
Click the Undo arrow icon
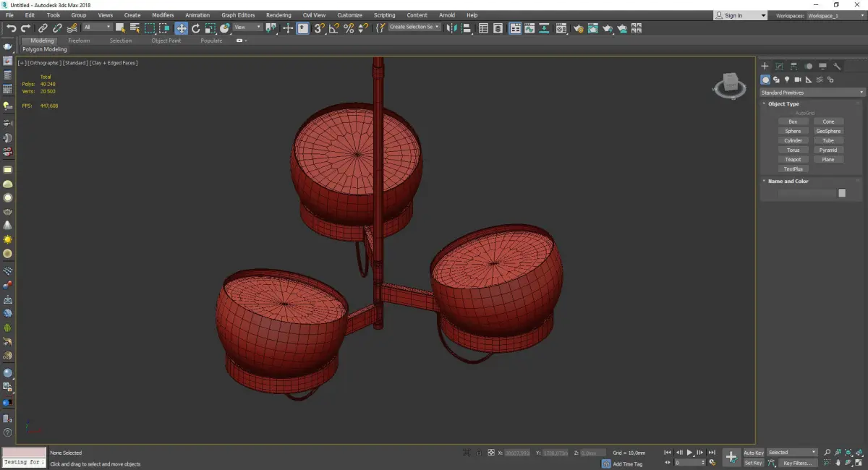11,28
